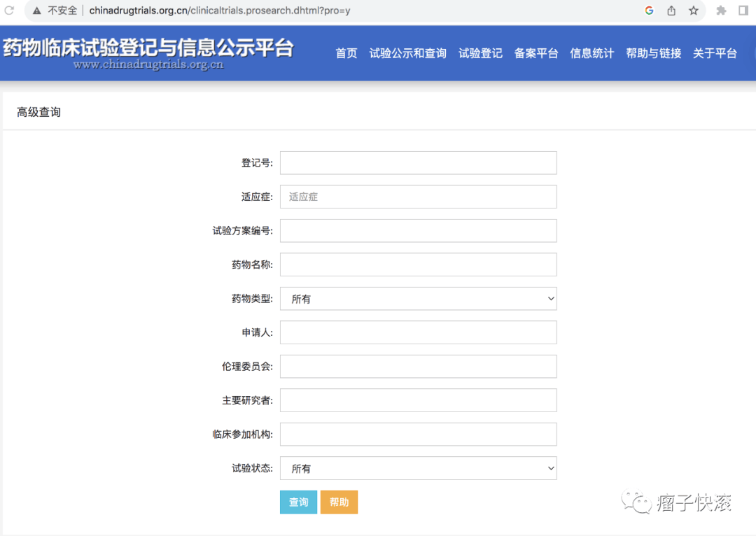Open the 试验状态 dropdown
The image size is (756, 536).
(417, 468)
